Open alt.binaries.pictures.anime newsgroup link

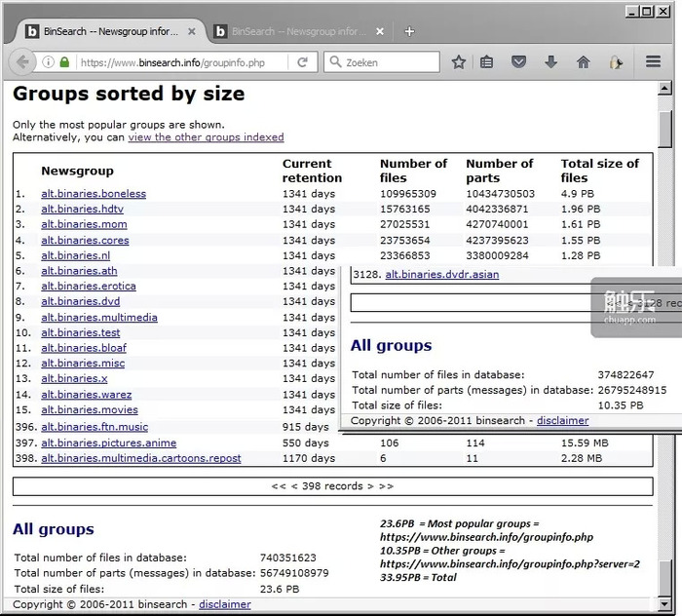109,443
